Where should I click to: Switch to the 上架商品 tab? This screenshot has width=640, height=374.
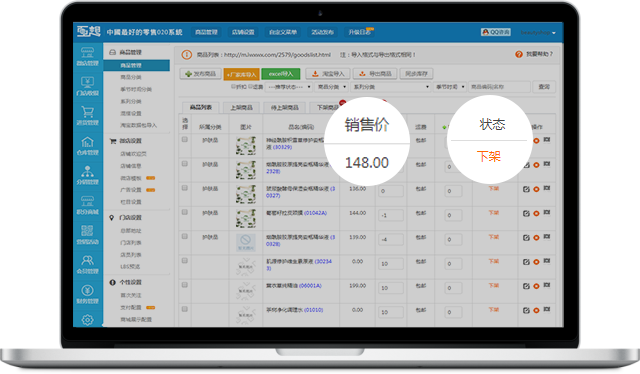click(241, 107)
